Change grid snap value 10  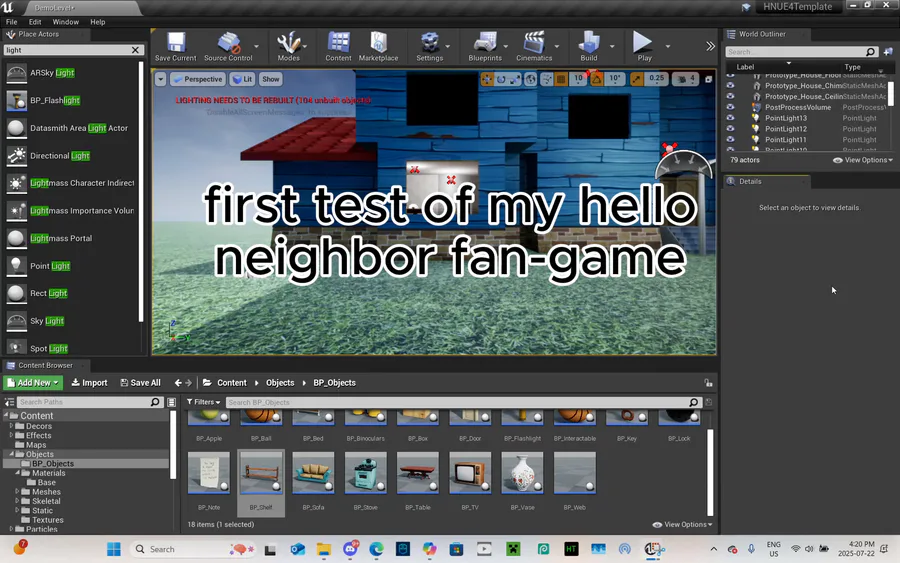pyautogui.click(x=578, y=79)
